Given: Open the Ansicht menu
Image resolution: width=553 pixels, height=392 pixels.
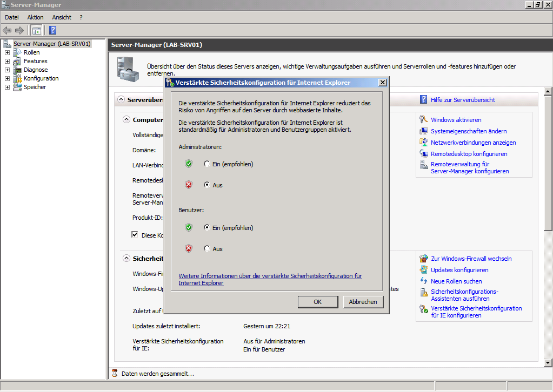Looking at the screenshot, I should 62,17.
